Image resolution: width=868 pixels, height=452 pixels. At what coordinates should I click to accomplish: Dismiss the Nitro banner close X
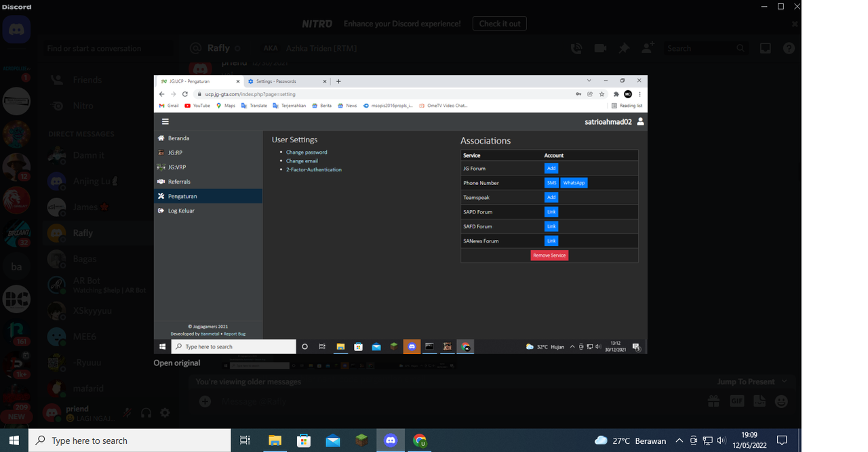[794, 24]
